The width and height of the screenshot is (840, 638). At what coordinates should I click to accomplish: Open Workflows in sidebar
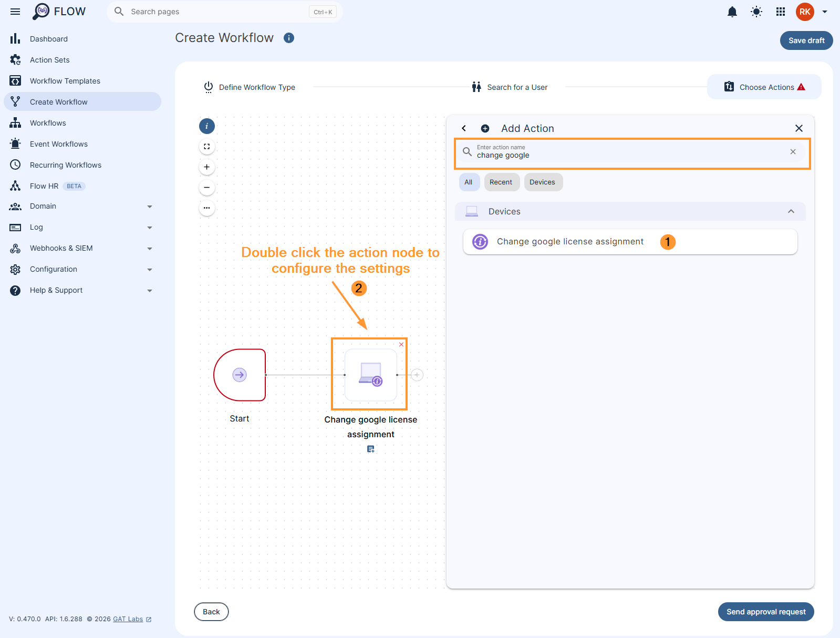(82, 123)
